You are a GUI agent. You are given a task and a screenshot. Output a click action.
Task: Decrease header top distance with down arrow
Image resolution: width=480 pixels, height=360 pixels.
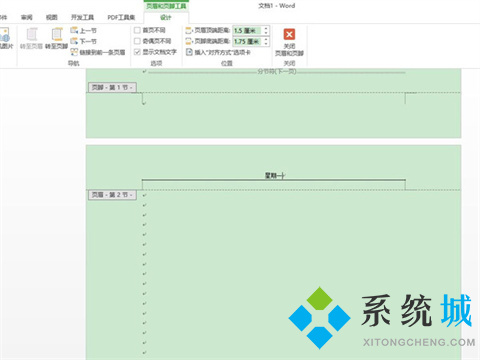point(266,33)
